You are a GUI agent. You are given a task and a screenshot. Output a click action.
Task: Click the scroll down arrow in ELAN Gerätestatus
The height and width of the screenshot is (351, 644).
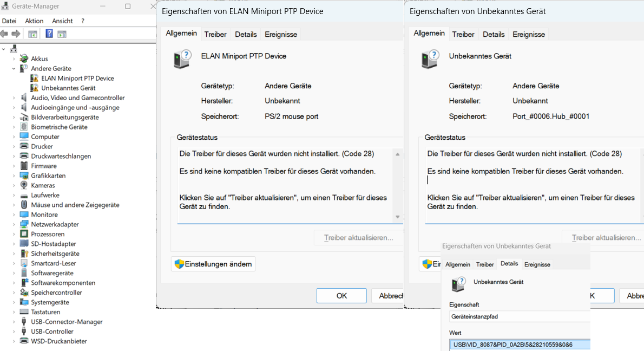(398, 217)
